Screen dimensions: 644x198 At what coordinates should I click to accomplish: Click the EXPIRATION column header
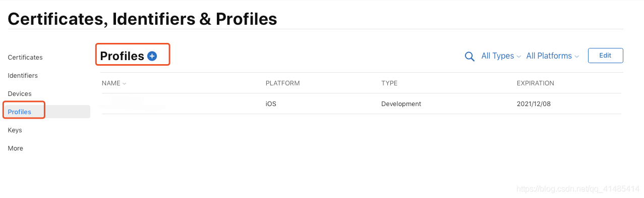point(535,83)
